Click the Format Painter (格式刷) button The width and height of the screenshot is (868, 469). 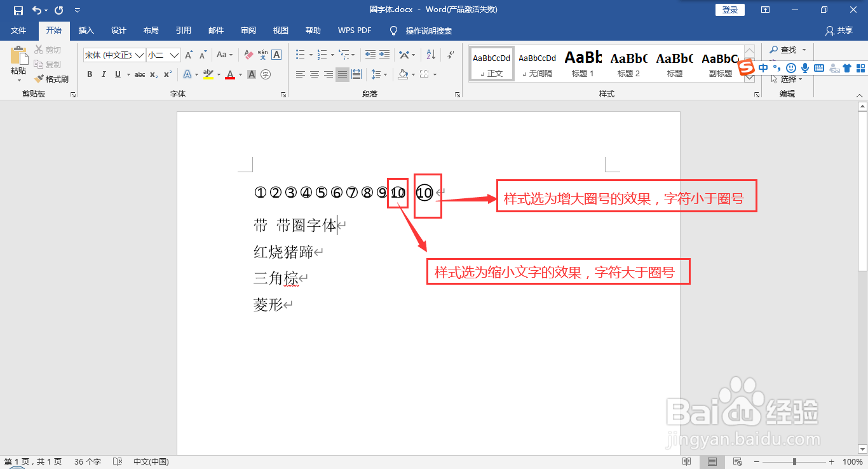click(x=51, y=79)
